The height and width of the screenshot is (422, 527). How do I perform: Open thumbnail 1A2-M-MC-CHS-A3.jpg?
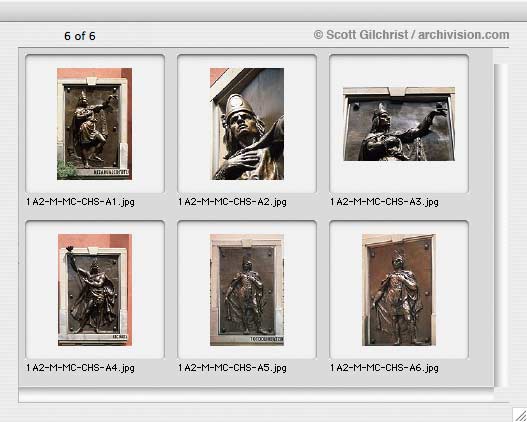(x=399, y=124)
